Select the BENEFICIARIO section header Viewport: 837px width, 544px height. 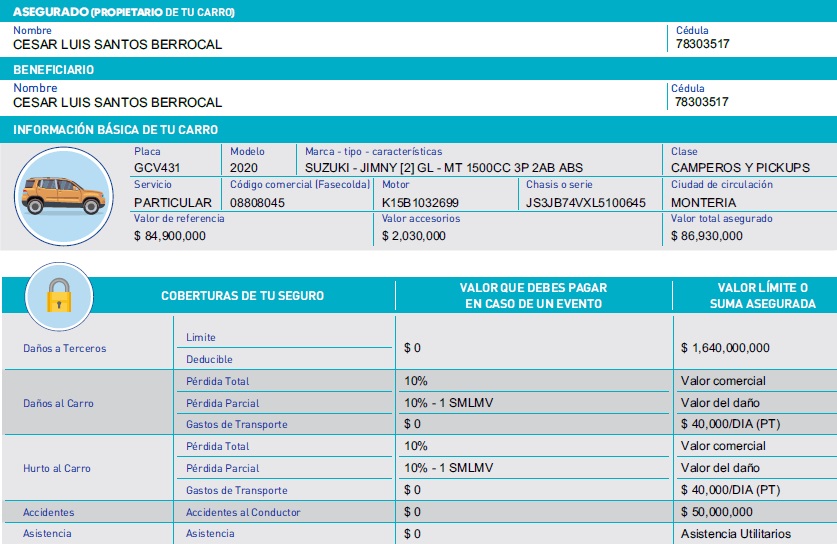[x=54, y=70]
